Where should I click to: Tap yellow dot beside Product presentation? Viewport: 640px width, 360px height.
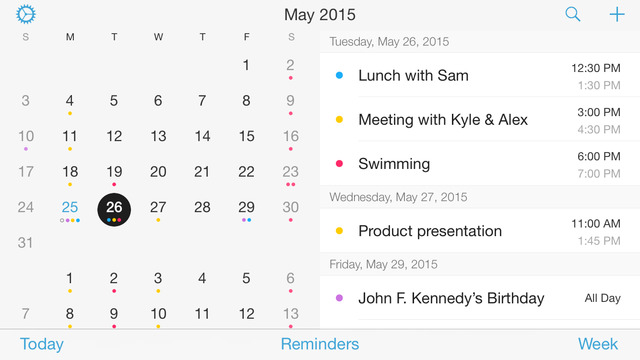pos(339,231)
